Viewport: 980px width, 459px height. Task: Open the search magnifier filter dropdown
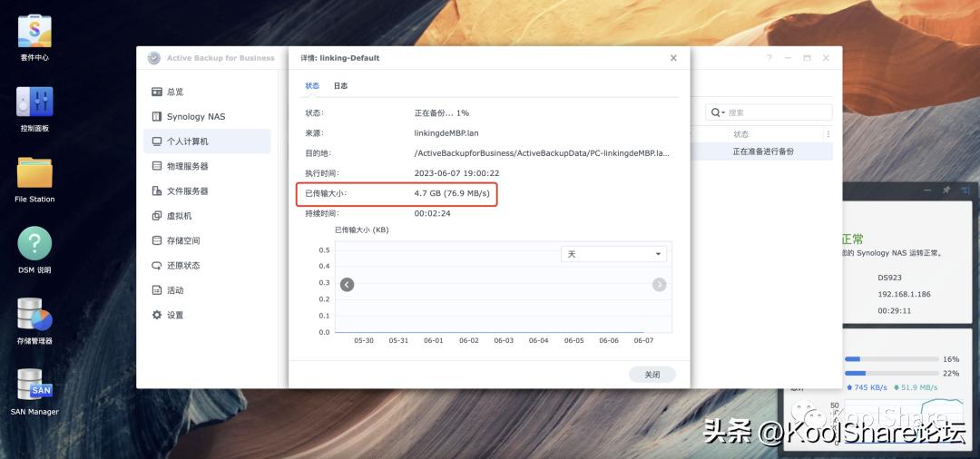(716, 112)
